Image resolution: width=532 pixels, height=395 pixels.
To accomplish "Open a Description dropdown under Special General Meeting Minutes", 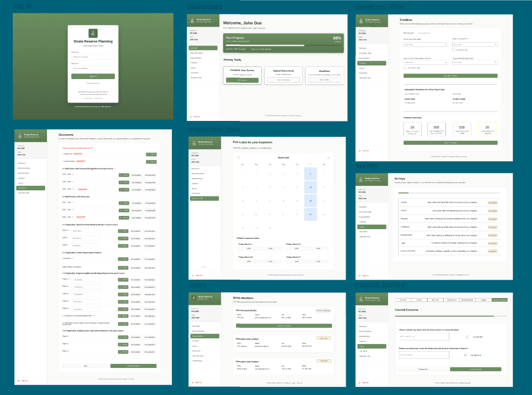I will [x=86, y=231].
